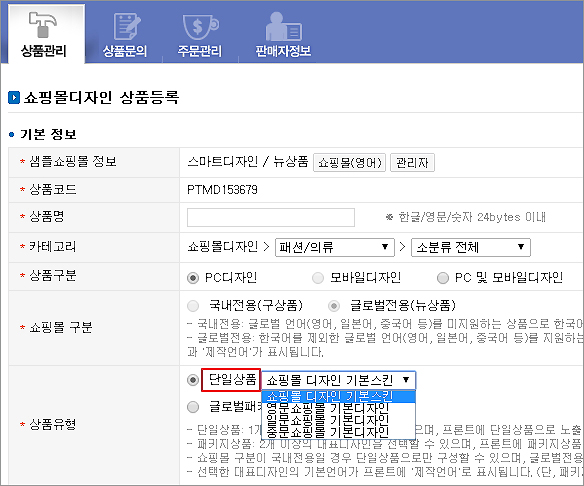Screen dimensions: 584x486
Task: Expand the 소분류 전체 dropdown
Action: click(x=471, y=247)
